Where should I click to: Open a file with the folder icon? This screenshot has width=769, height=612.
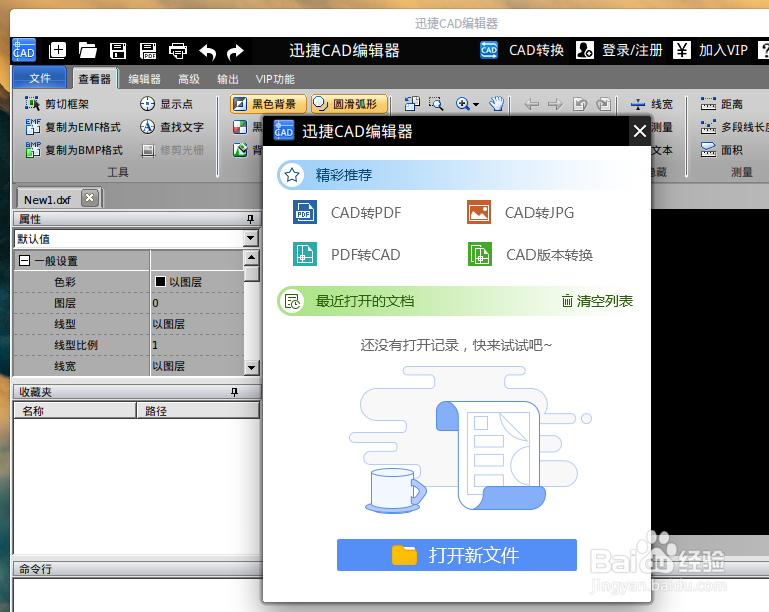88,50
